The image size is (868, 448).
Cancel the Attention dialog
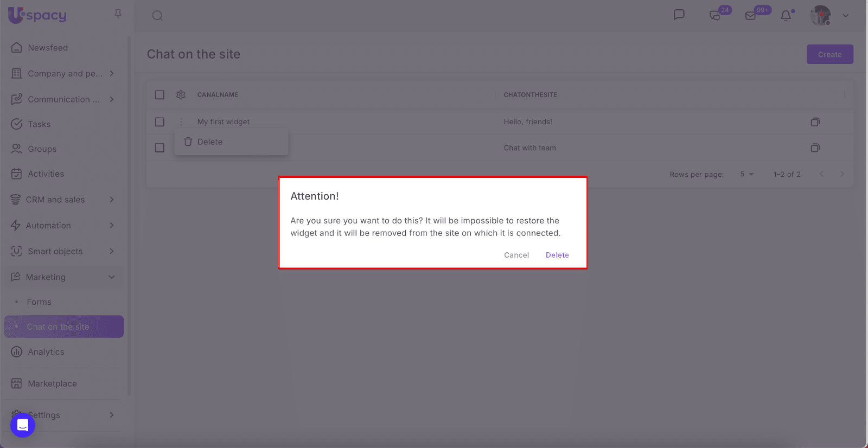[516, 255]
